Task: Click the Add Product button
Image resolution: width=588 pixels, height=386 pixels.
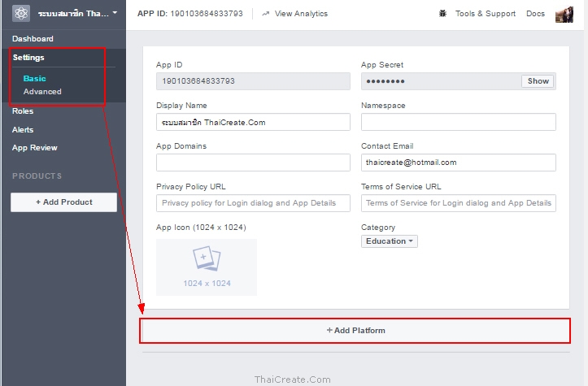Action: click(63, 202)
